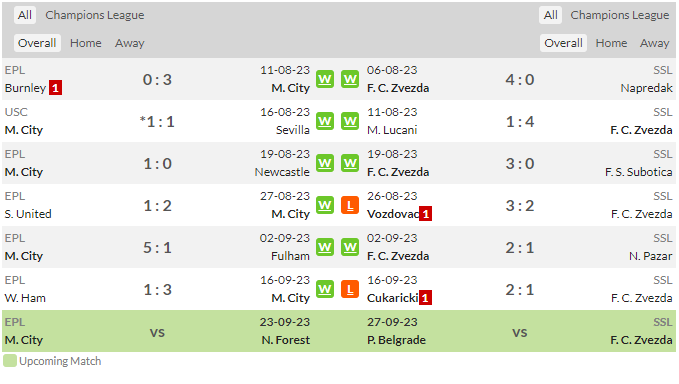
Task: Click Cukaricki's red card indicator
Action: 425,298
